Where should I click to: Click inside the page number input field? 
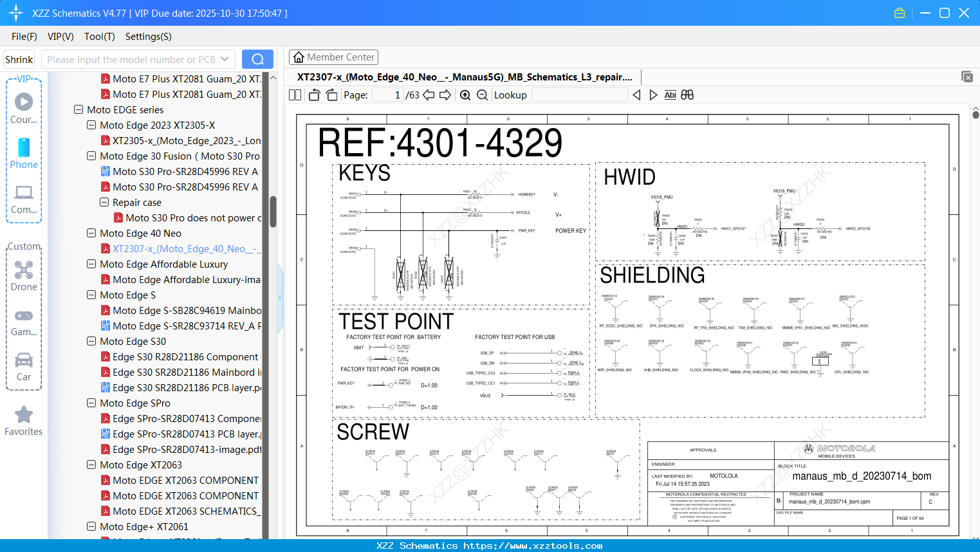[x=389, y=95]
